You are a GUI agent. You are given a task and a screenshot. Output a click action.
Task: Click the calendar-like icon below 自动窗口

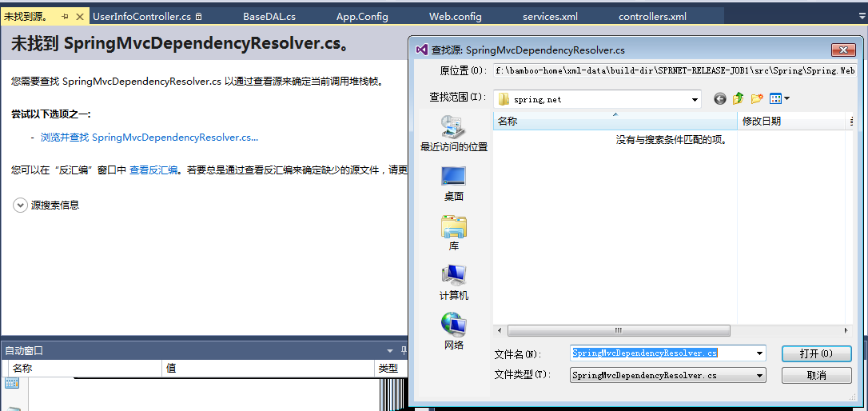12,383
